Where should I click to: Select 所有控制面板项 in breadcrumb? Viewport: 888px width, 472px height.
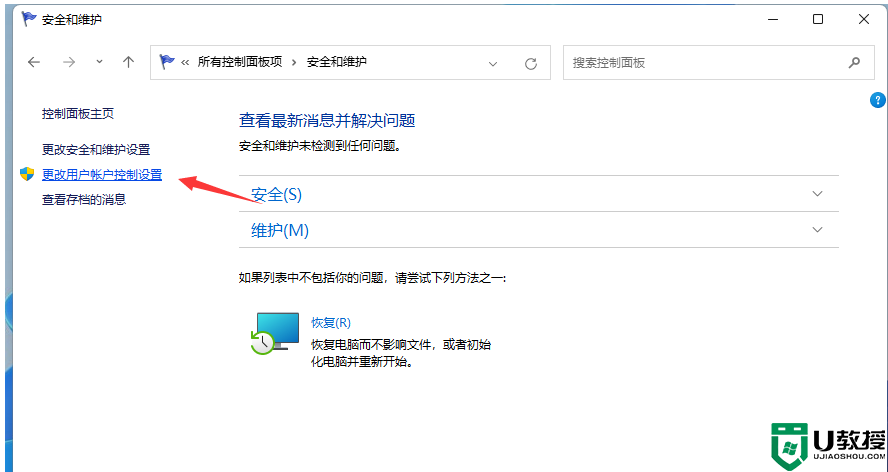(x=241, y=62)
